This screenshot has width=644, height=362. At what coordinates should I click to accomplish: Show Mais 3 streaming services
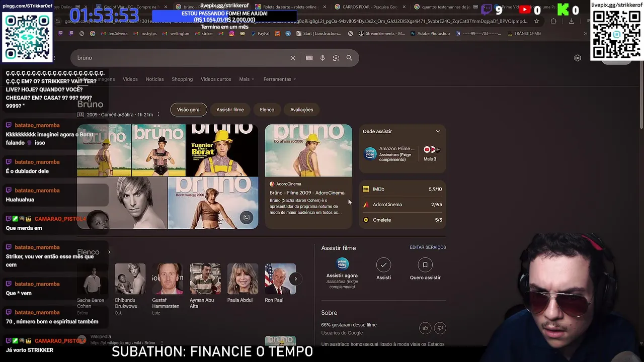click(x=430, y=154)
